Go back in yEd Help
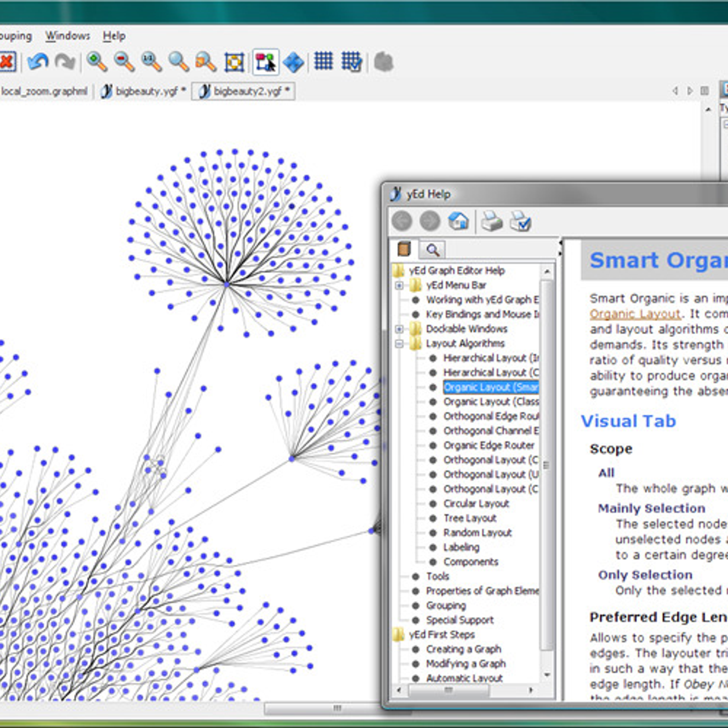728x728 pixels. coord(402,221)
